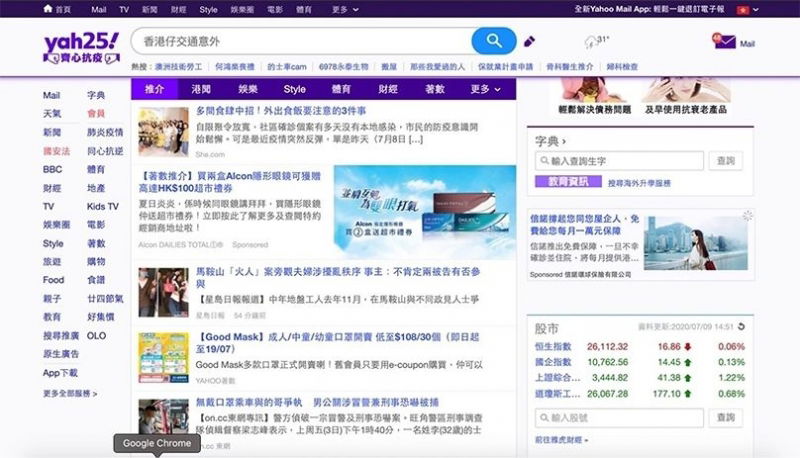This screenshot has height=458, width=800.
Task: Click the Good Mask article thumbnail
Action: 163,358
